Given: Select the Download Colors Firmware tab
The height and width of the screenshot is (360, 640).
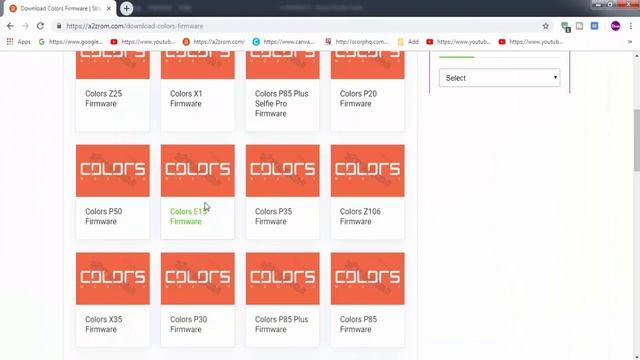Looking at the screenshot, I should pos(60,8).
